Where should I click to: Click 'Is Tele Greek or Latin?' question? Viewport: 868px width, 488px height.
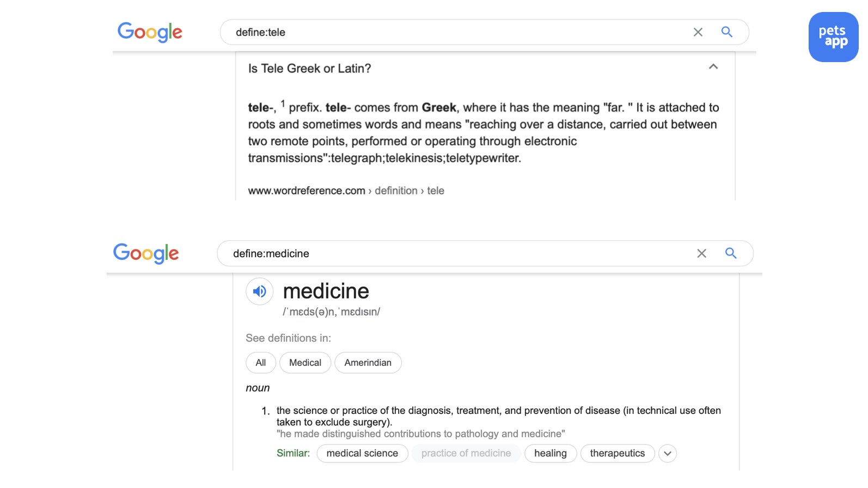[309, 69]
